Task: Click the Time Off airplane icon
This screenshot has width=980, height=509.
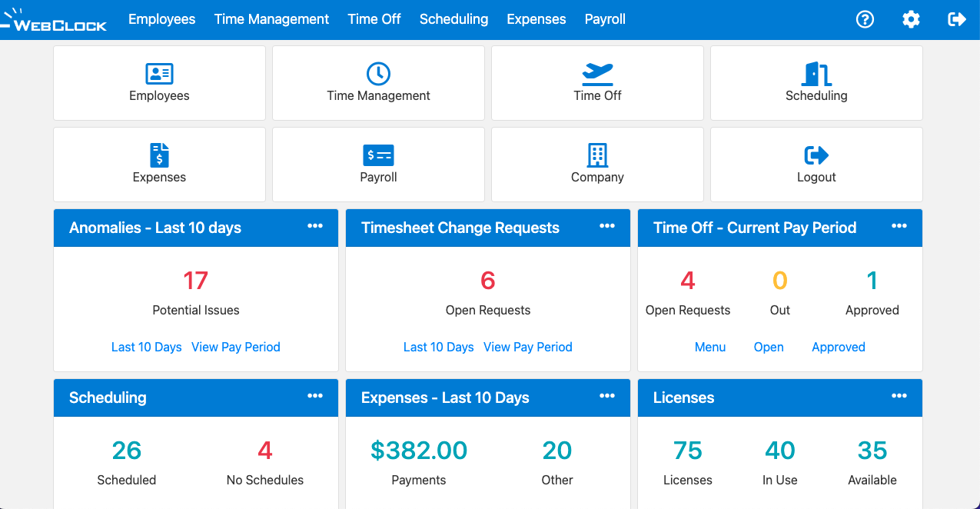Action: pos(597,74)
